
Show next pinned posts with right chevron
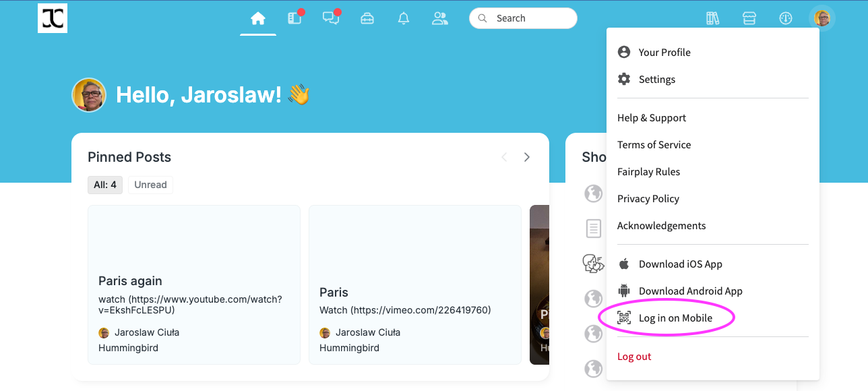527,157
